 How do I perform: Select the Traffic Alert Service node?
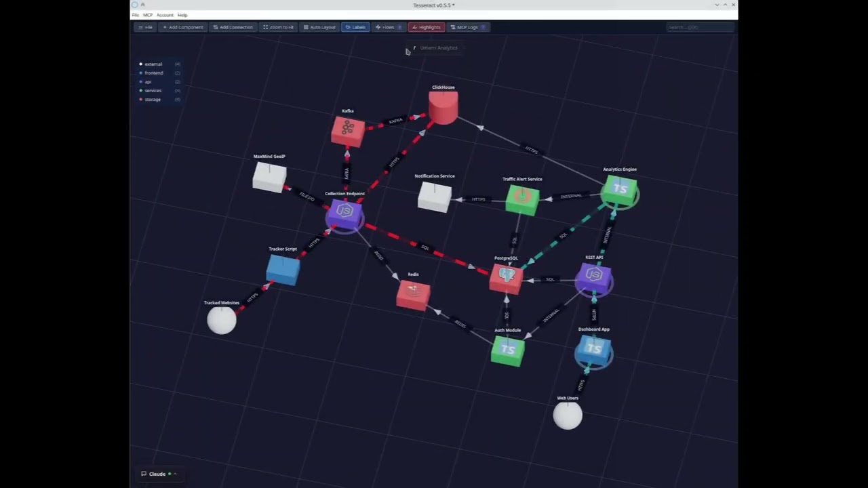point(522,200)
